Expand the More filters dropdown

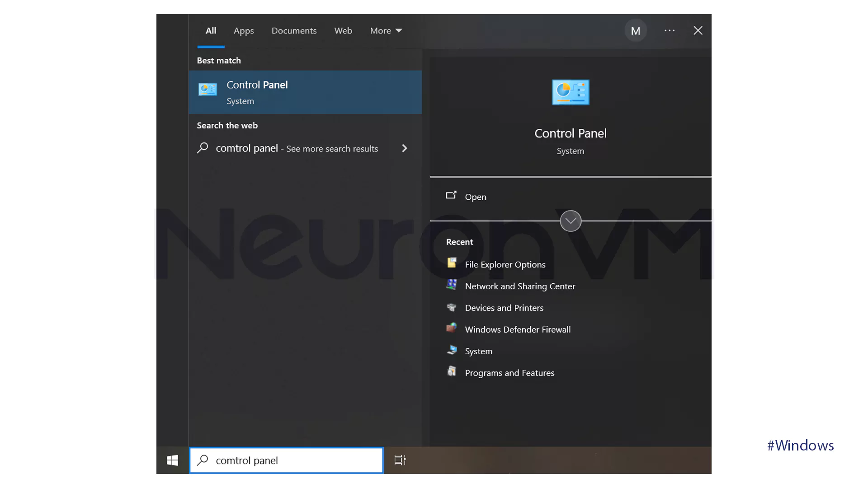(x=386, y=30)
